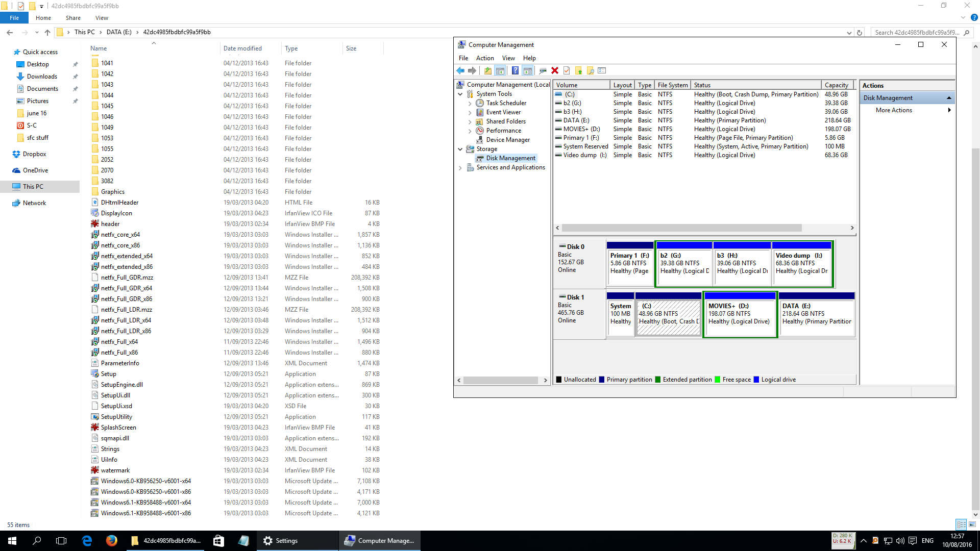Expand the Explorer ribbon chevron

pyautogui.click(x=963, y=17)
